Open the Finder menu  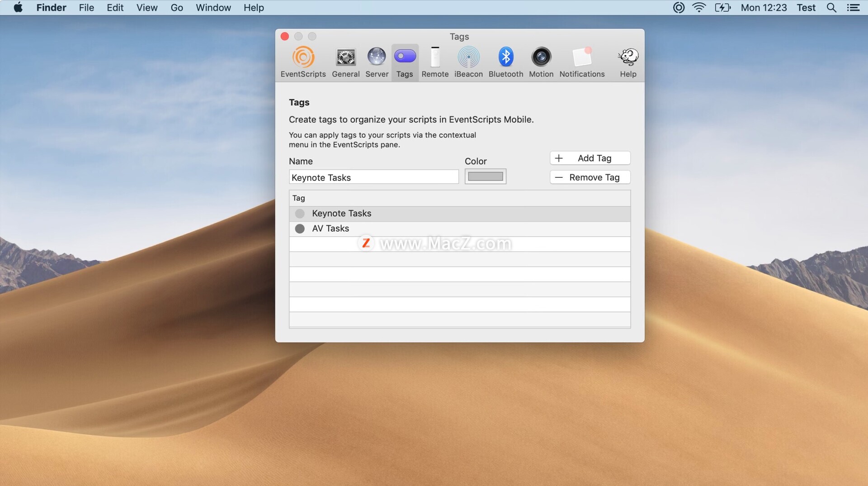tap(51, 8)
